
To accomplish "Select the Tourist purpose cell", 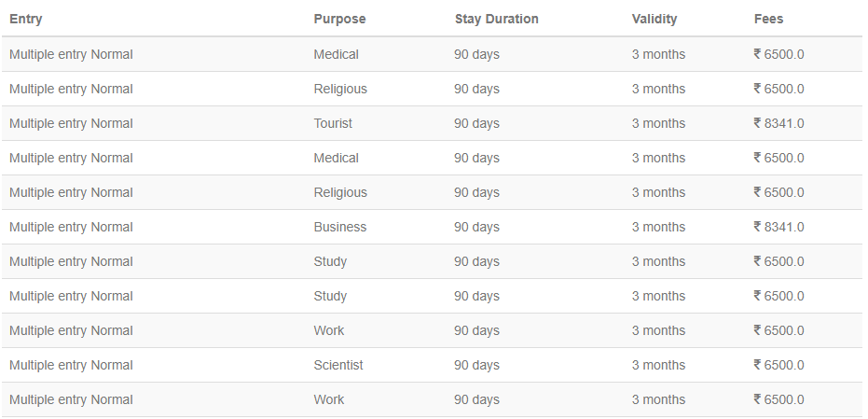I will click(x=333, y=123).
